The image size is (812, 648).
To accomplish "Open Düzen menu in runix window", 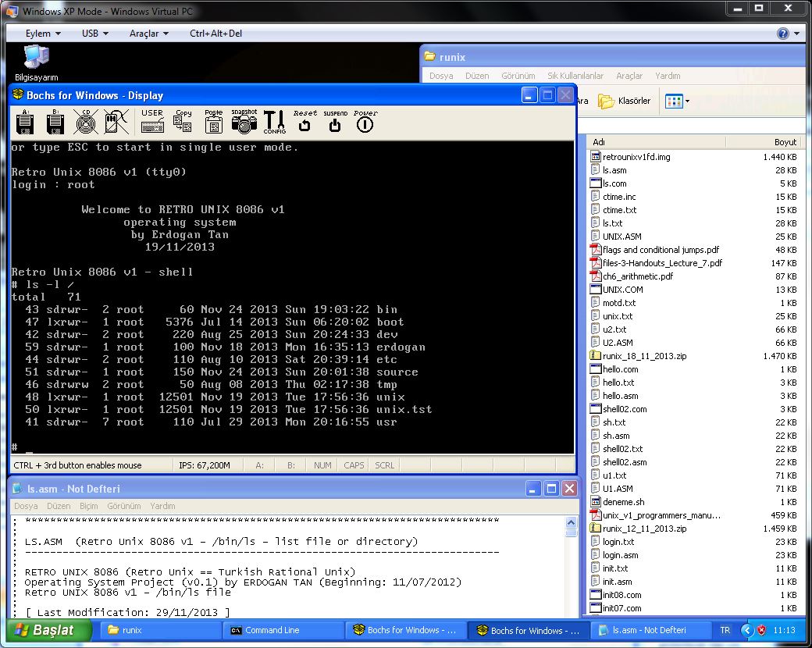I will point(477,76).
